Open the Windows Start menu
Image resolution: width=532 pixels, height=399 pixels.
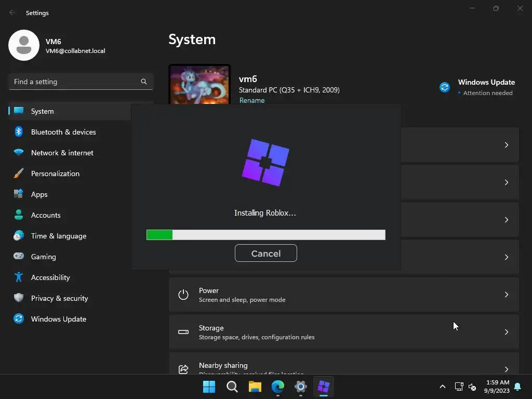[209, 387]
